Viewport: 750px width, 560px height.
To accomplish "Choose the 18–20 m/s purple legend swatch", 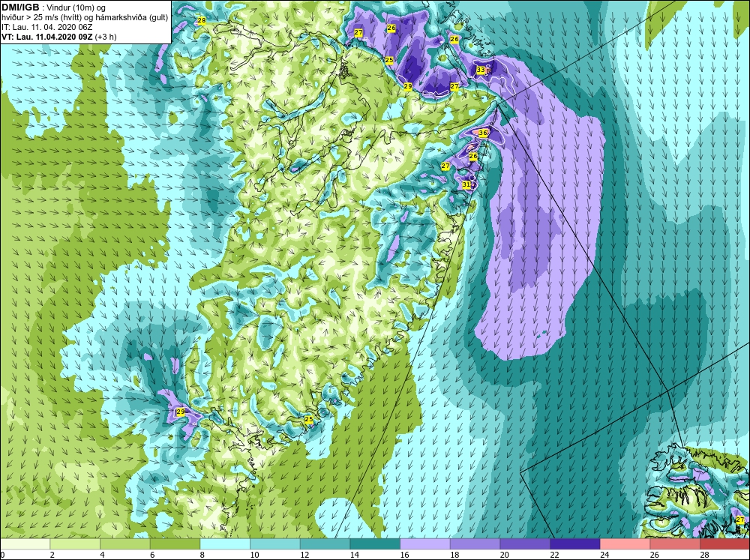I will click(x=475, y=544).
